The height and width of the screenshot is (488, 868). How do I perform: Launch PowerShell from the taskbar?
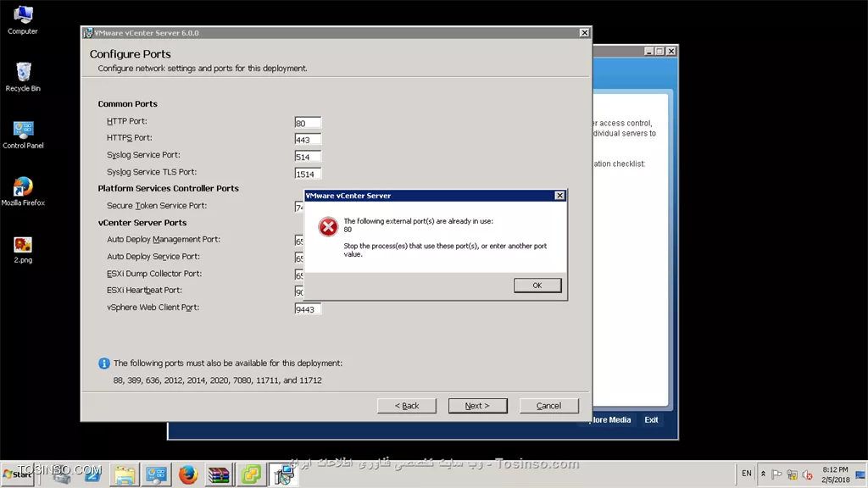(92, 474)
